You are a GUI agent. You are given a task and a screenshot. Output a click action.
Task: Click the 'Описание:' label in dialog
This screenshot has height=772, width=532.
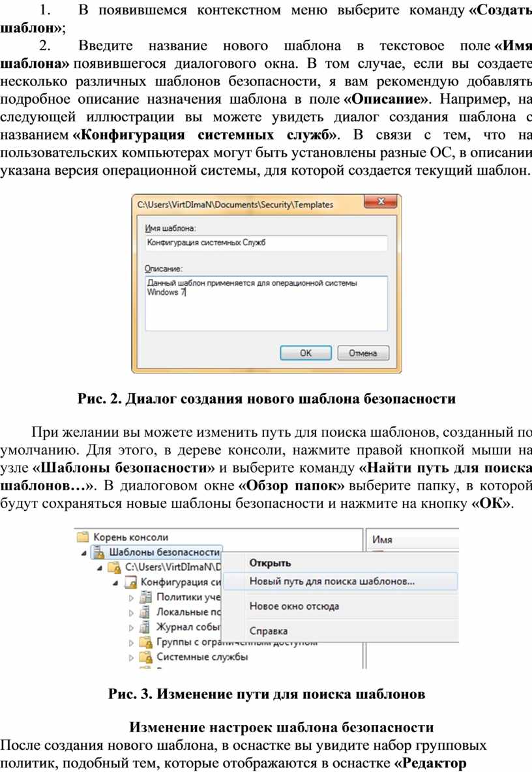click(164, 269)
